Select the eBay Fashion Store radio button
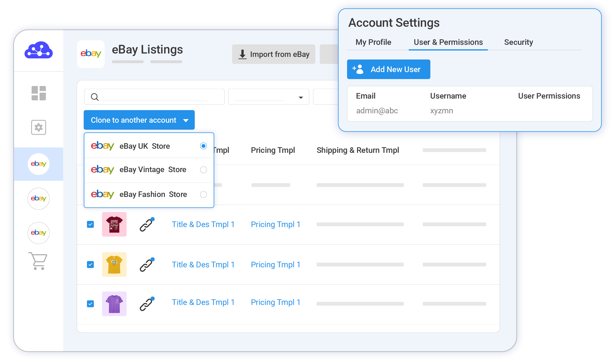The image size is (611, 364). tap(203, 195)
